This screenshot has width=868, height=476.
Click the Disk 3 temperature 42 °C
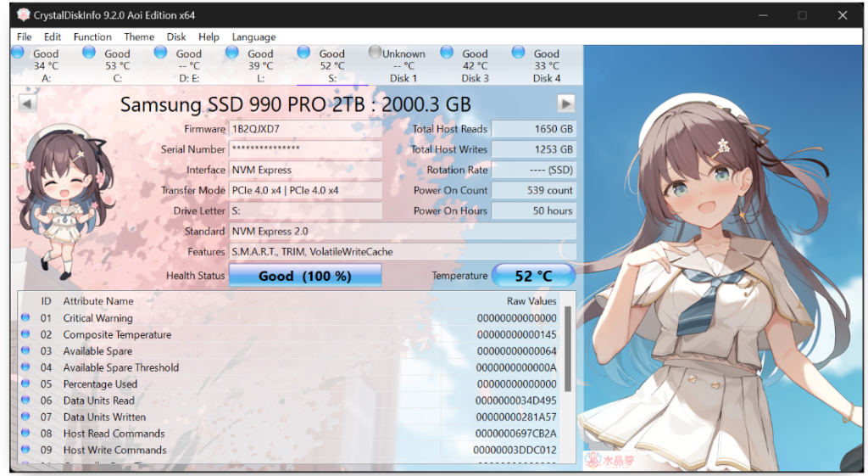click(x=475, y=65)
